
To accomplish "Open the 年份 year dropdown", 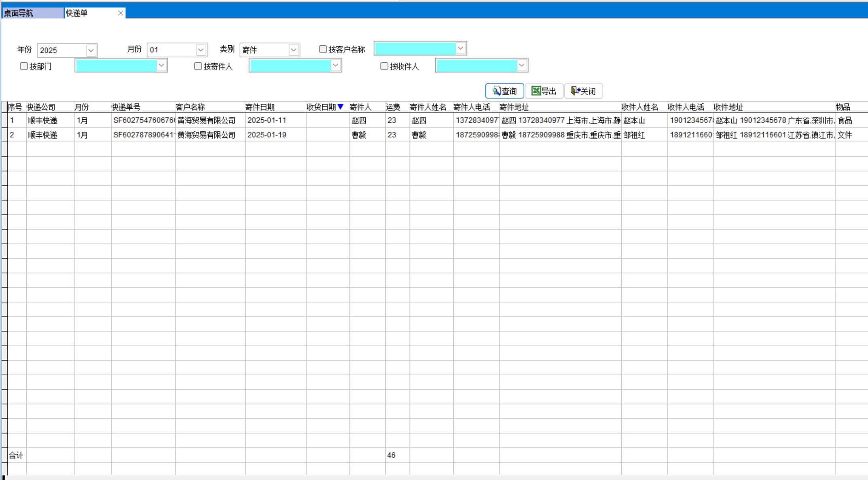I will pos(91,50).
